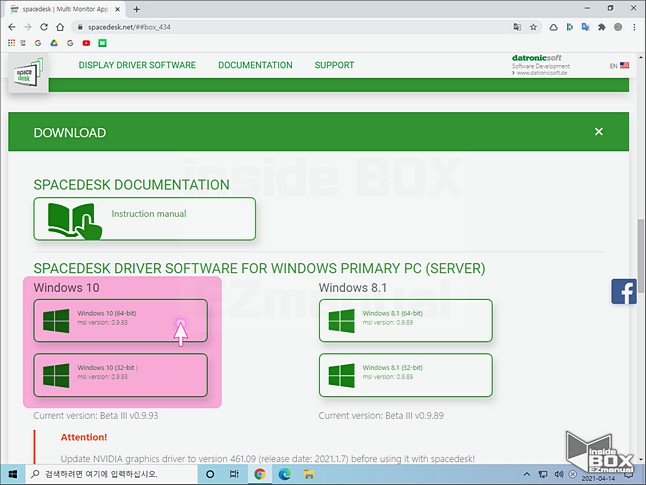Click the taskbar date 2021-04-14
The height and width of the screenshot is (485, 646).
click(598, 479)
